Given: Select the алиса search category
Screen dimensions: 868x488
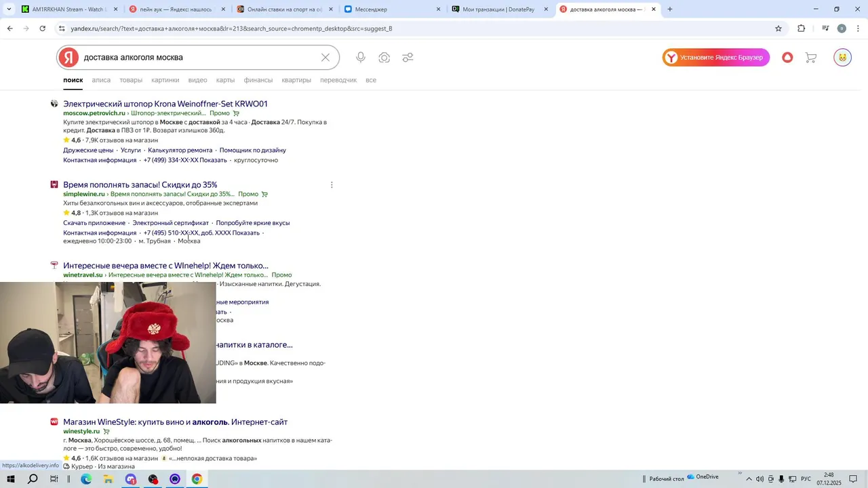Looking at the screenshot, I should click(101, 80).
